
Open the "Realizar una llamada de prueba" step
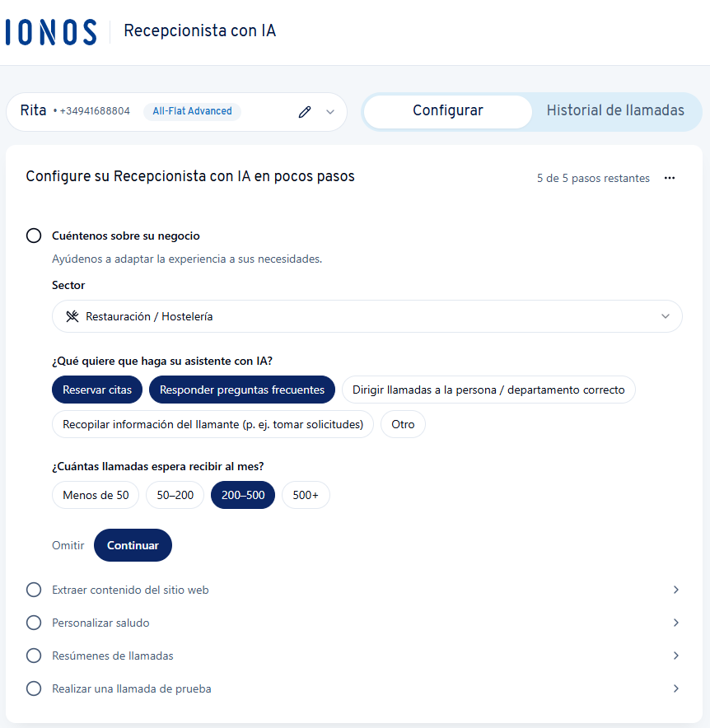tap(676, 688)
